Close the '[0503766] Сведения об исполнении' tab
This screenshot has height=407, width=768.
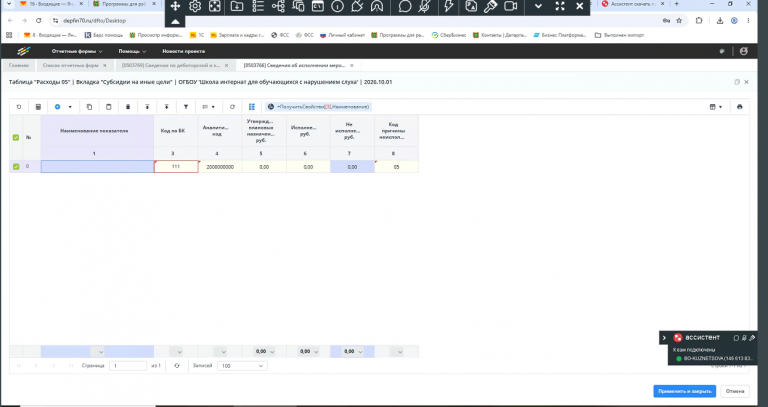point(352,65)
